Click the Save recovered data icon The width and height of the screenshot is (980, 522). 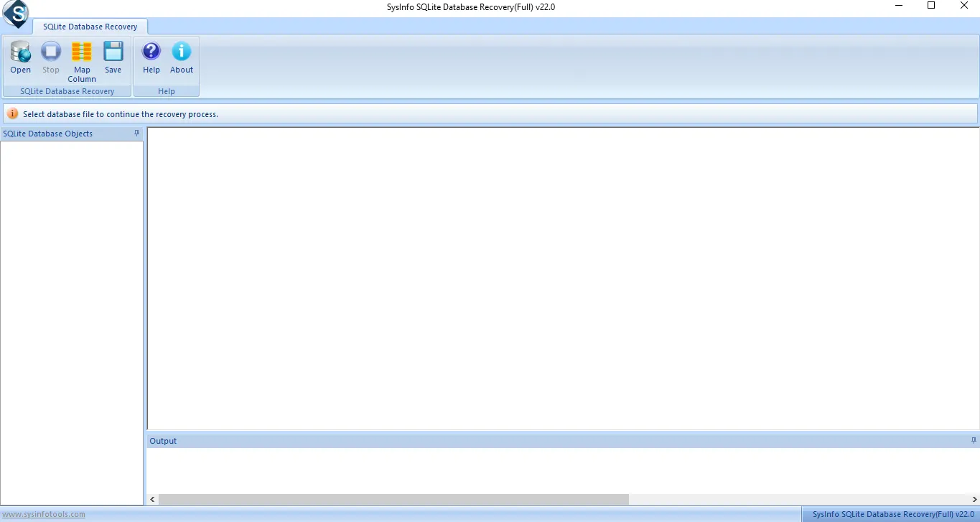(x=113, y=57)
